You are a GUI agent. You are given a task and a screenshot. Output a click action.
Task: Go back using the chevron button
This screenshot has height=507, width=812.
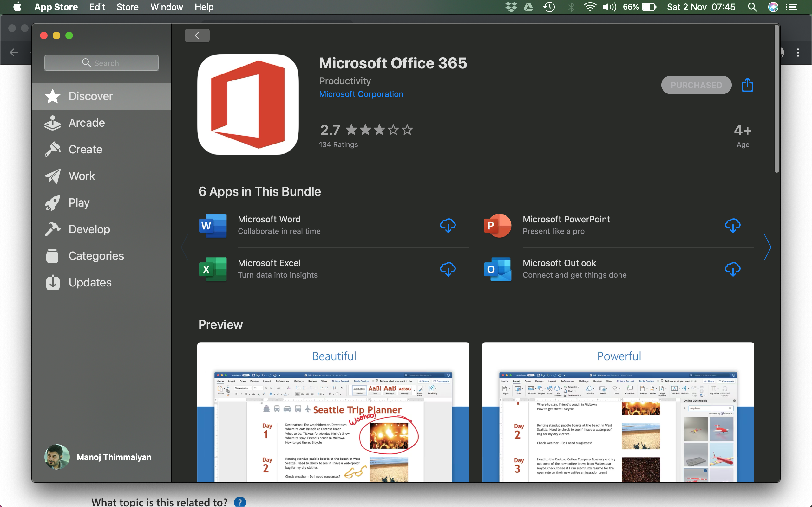[x=197, y=35]
